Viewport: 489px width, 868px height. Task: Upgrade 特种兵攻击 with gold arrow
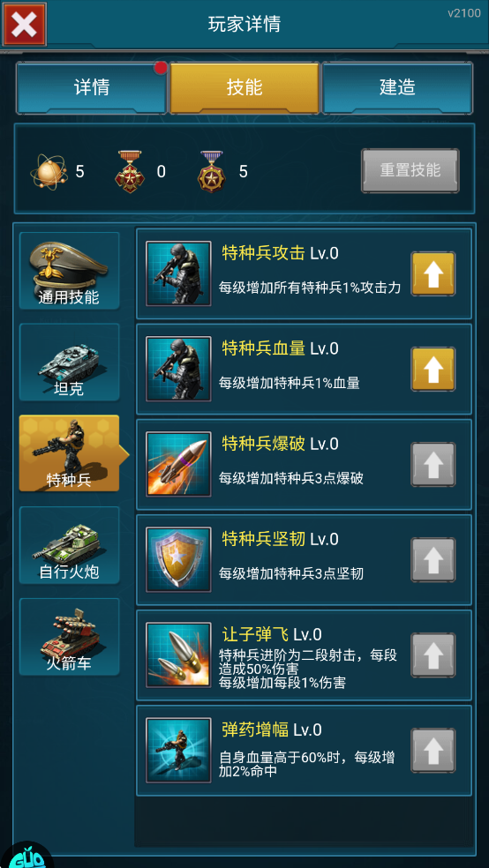tap(433, 273)
